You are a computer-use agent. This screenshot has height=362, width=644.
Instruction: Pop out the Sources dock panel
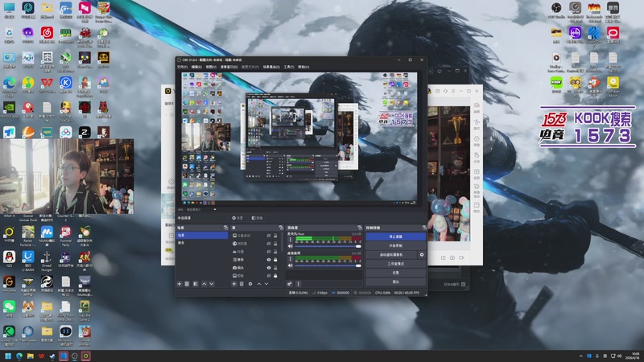[x=281, y=228]
